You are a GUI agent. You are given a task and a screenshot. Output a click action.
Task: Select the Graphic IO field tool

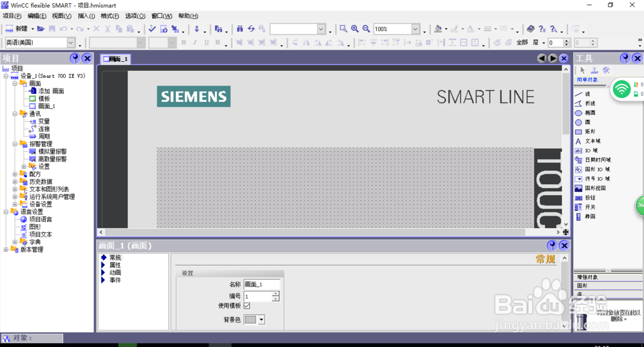(x=592, y=169)
